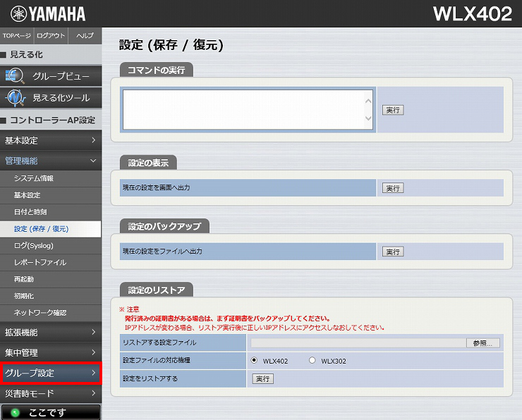Click the restore settings file path field
The width and height of the screenshot is (522, 420).
(x=358, y=343)
